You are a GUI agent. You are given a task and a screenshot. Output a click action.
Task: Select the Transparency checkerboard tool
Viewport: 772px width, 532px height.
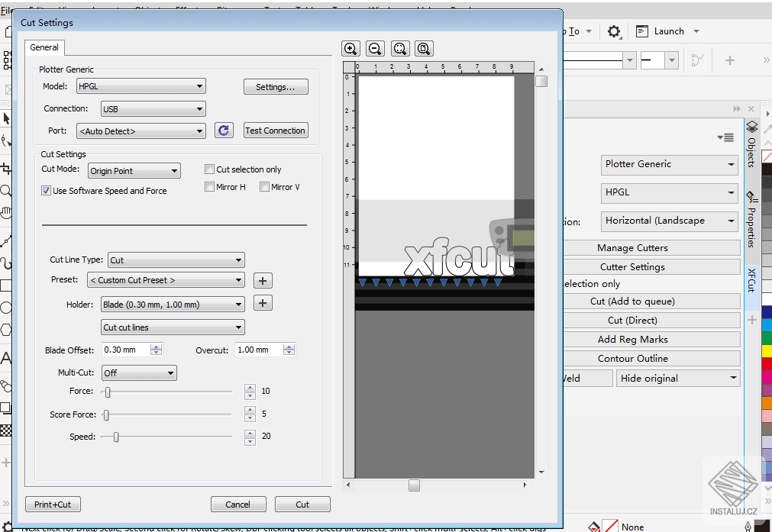[x=6, y=430]
